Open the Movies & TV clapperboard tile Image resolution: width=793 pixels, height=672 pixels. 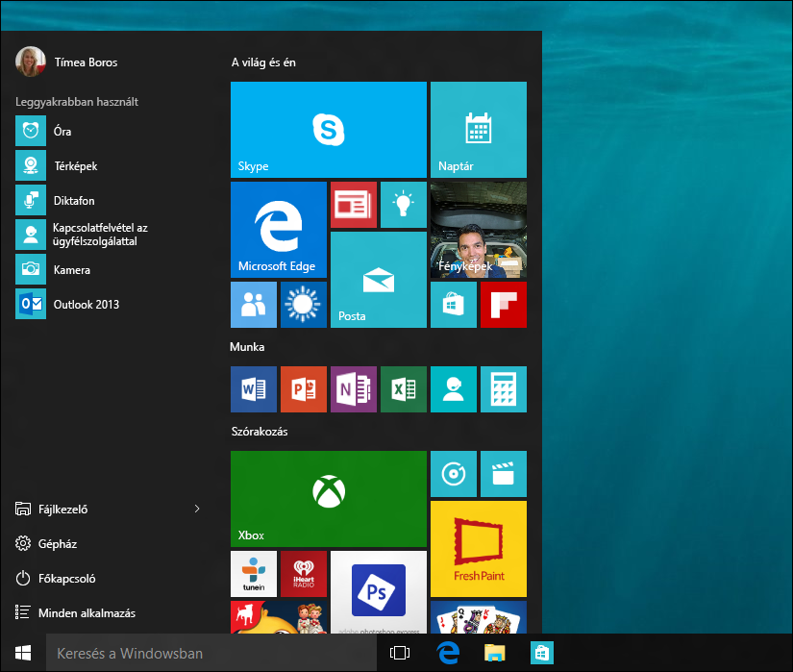pyautogui.click(x=504, y=474)
